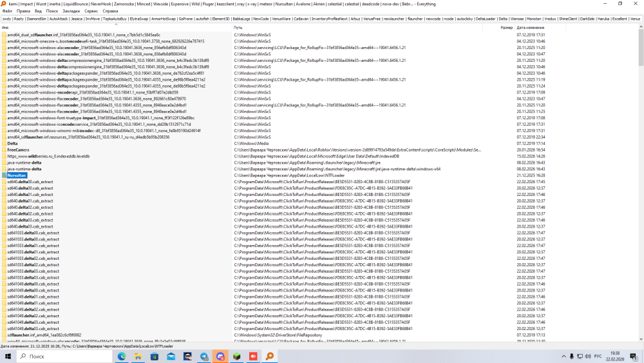Click the folder icon of the Delta row

4,144
